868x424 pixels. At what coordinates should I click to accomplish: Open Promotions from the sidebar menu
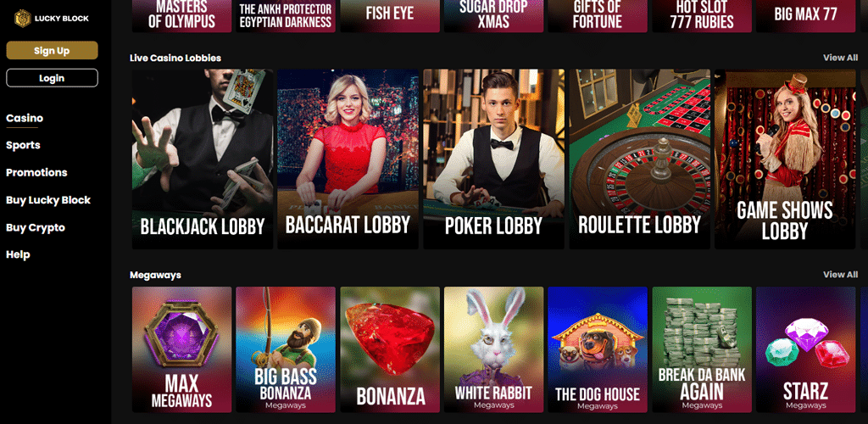pyautogui.click(x=36, y=173)
